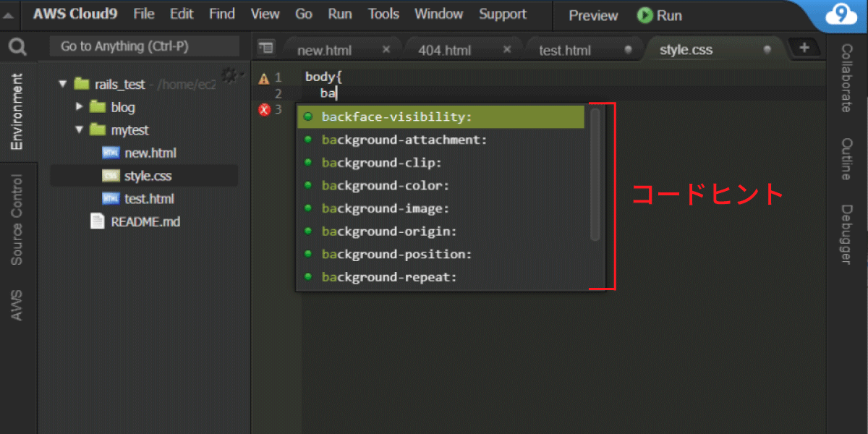Collapse the rails_test root folder

[63, 84]
